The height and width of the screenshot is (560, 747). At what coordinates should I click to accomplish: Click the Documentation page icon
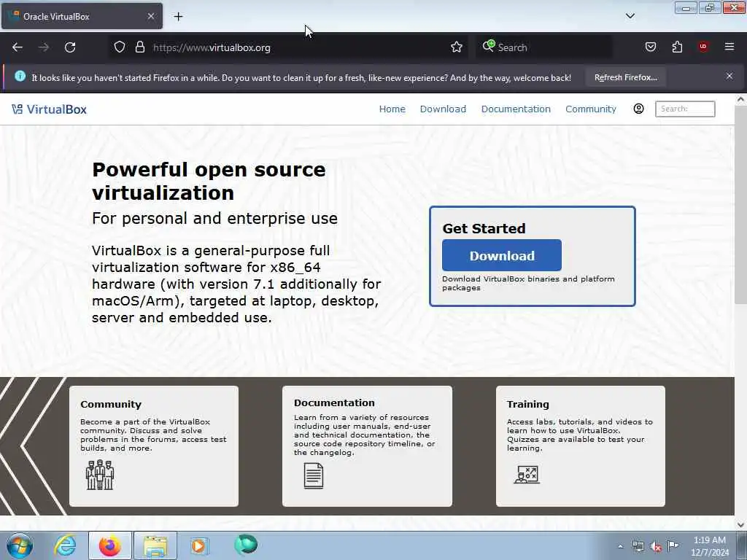click(x=314, y=475)
